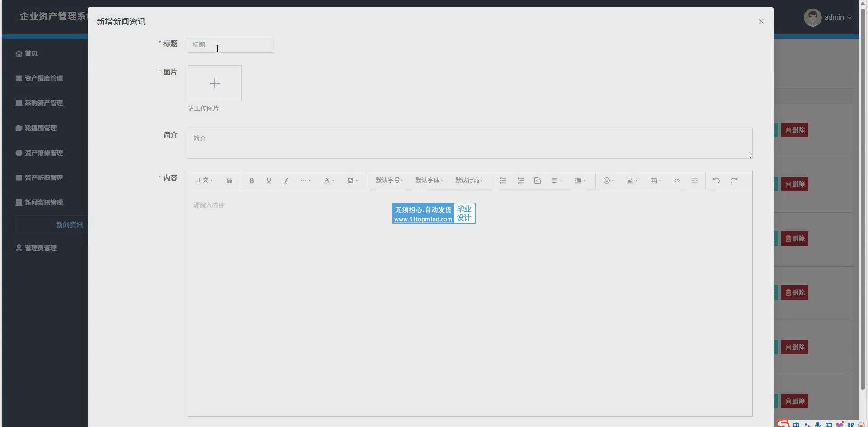Screen dimensions: 868x427
Task: Open the 正文 heading style dropdown
Action: [x=204, y=180]
